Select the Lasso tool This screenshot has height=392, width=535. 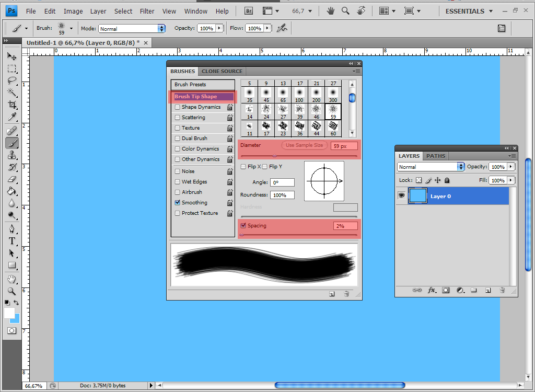click(x=12, y=80)
